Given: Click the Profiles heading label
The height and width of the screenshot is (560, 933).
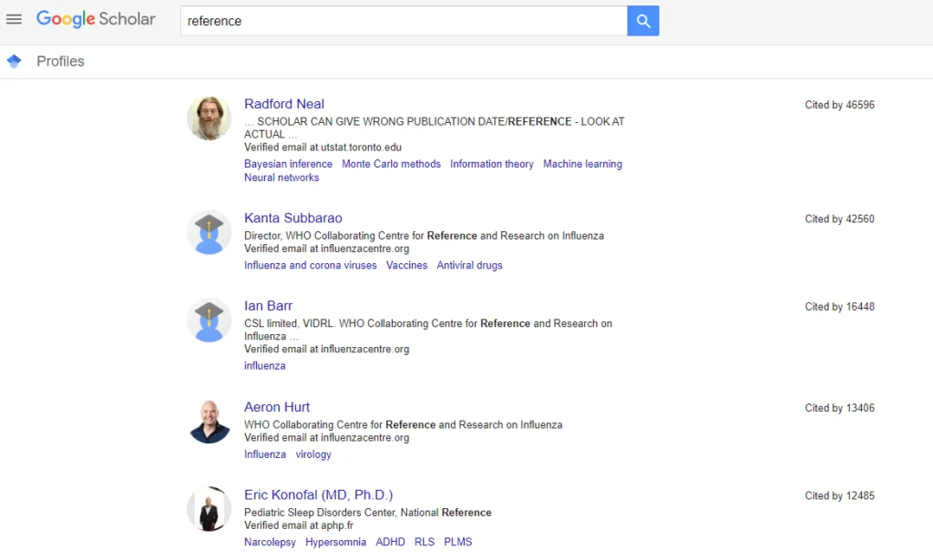Looking at the screenshot, I should pyautogui.click(x=60, y=61).
